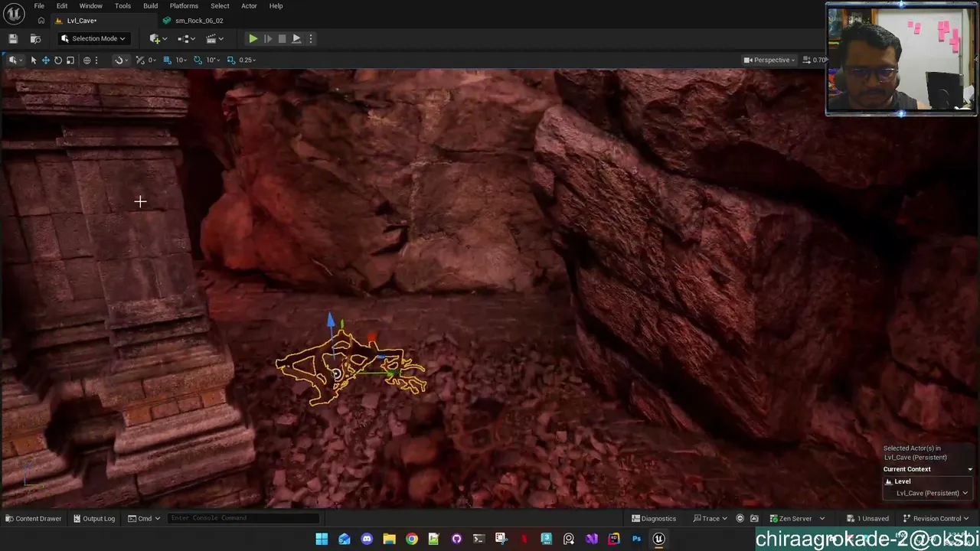980x551 pixels.
Task: Choose the Select objects arrow tool
Action: click(x=33, y=60)
